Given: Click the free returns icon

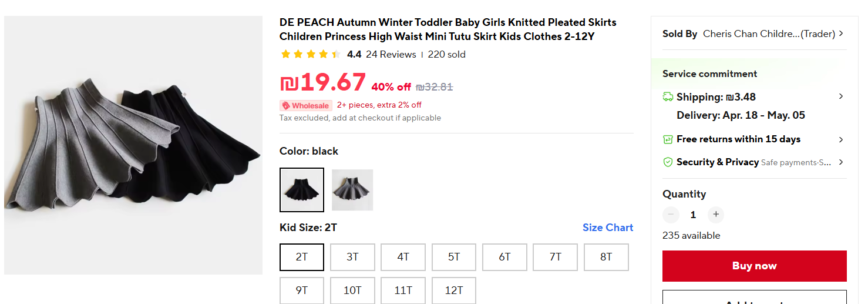Looking at the screenshot, I should 668,139.
